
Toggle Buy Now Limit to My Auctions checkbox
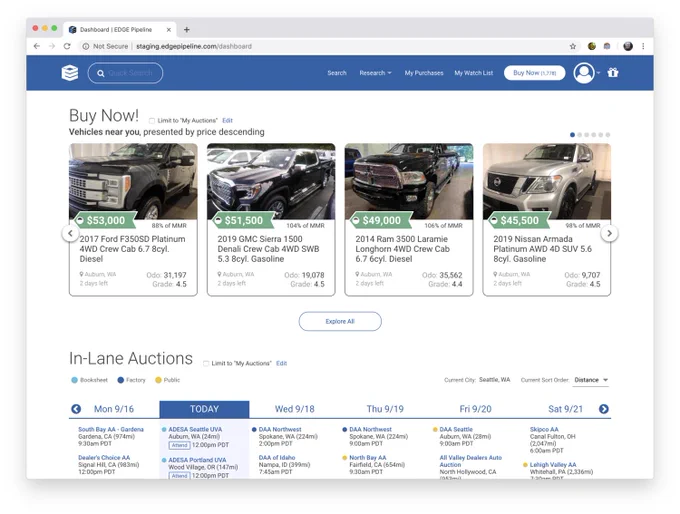click(x=152, y=121)
